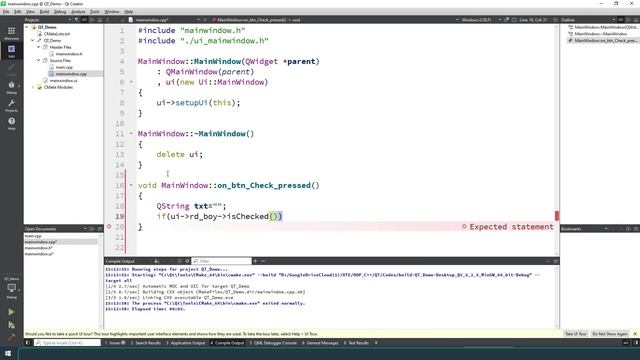Collapse the Source Files folder
This screenshot has height=360, width=640.
click(x=39, y=60)
